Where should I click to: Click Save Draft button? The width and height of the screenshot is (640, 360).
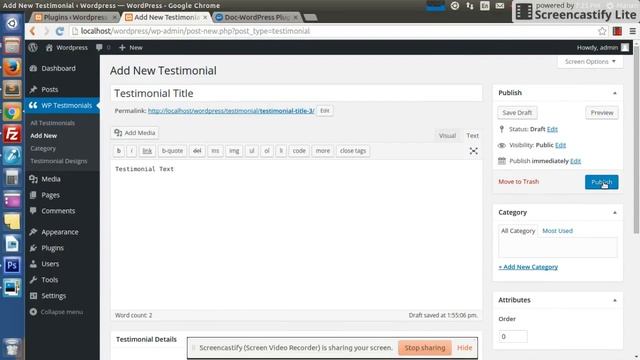point(517,113)
